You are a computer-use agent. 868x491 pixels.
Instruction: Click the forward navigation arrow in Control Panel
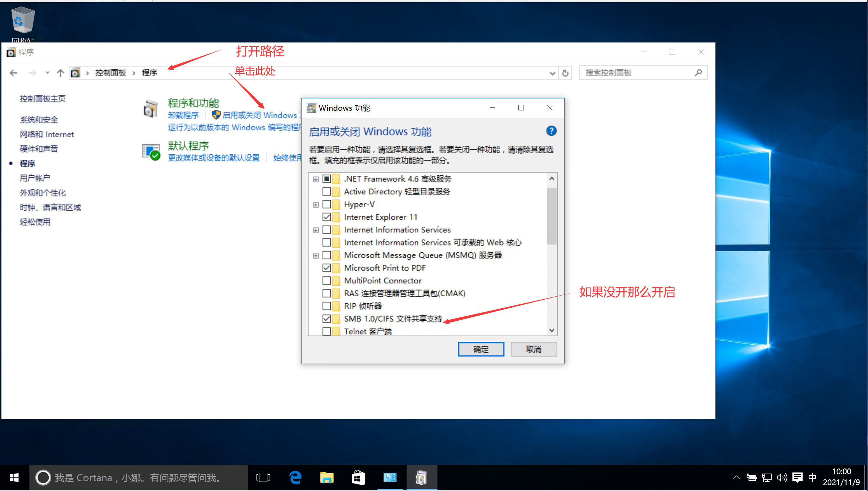[32, 73]
